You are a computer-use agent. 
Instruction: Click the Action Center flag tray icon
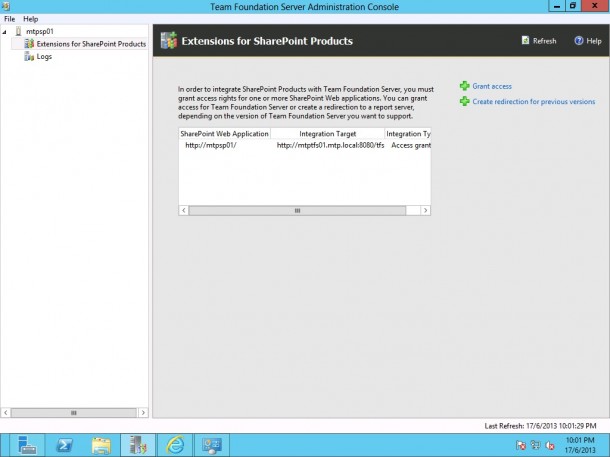pos(521,445)
